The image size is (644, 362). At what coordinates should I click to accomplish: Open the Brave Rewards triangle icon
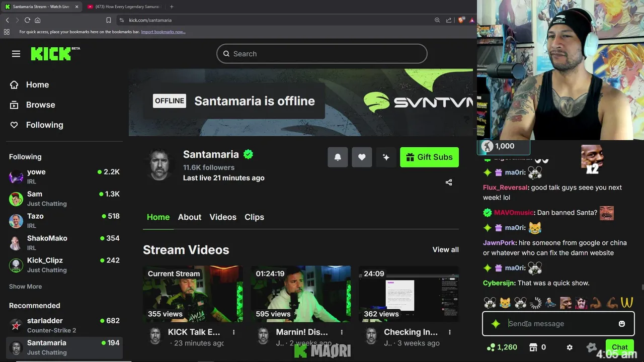pyautogui.click(x=472, y=20)
